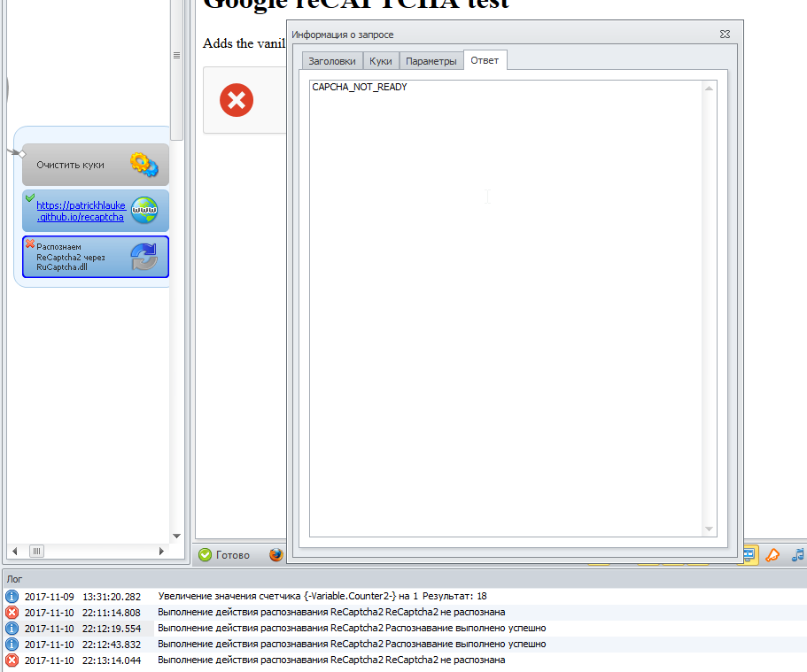807x672 pixels.
Task: Click info icon of 22:12:19.554 log entry
Action: (x=12, y=629)
